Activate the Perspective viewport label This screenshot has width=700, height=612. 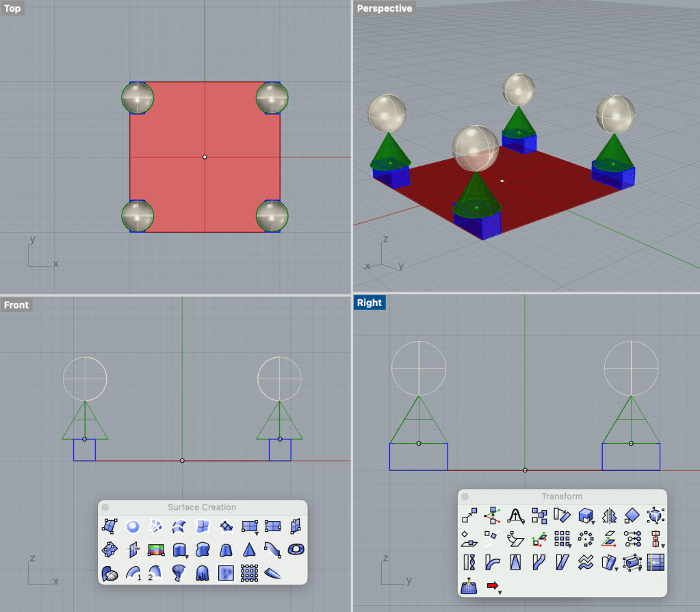tap(385, 9)
